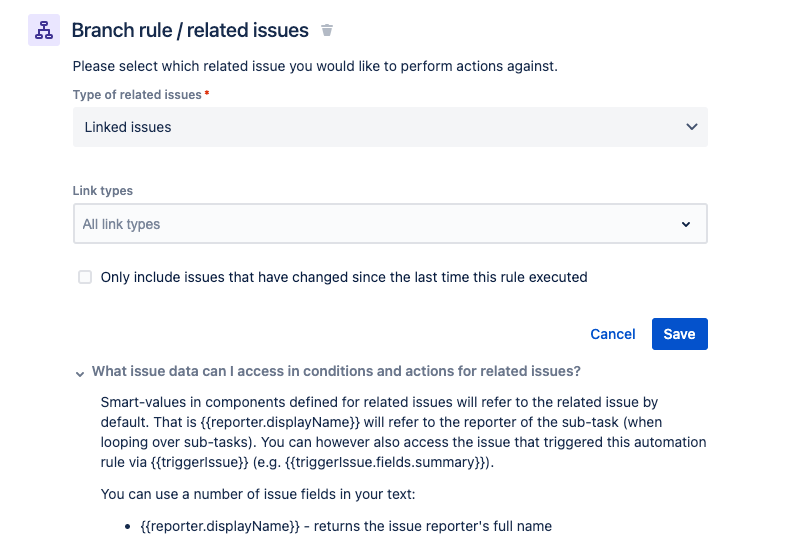Click the 'Branch rule / related issues' heading
Screen dimensions: 795x542
point(190,31)
